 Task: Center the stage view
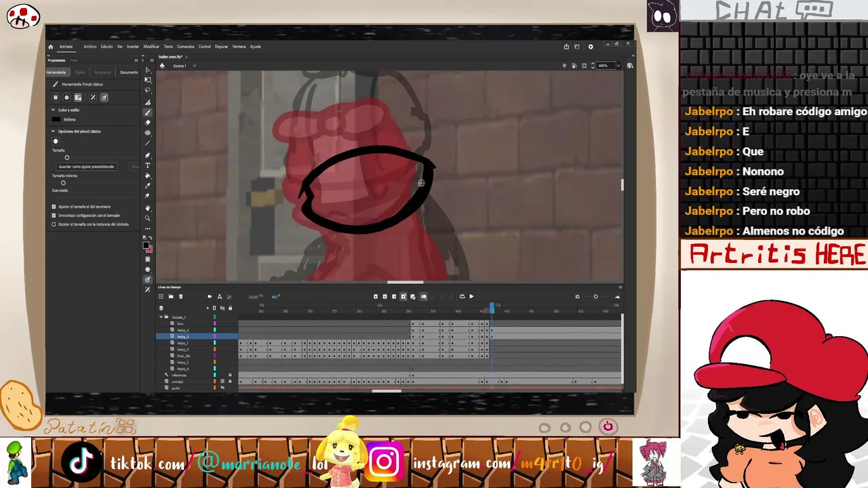(564, 66)
